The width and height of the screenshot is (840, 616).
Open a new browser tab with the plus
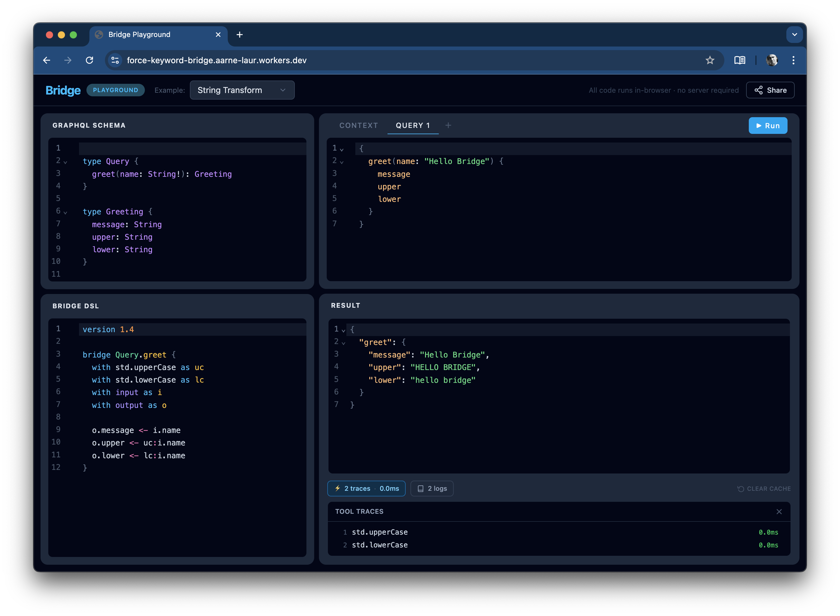[x=240, y=34]
